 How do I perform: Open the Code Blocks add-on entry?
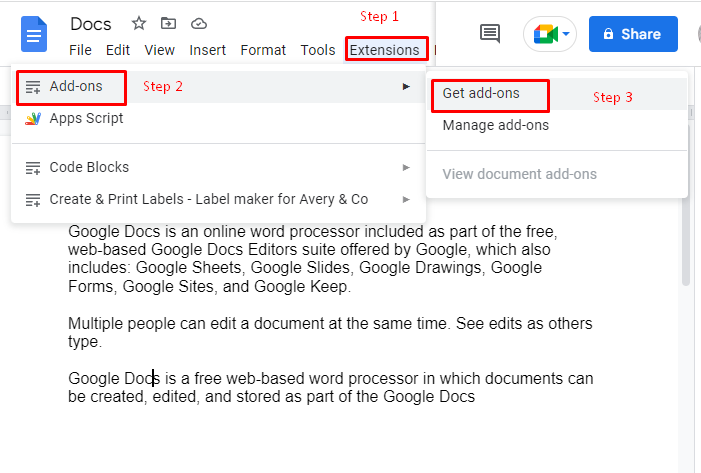point(218,167)
